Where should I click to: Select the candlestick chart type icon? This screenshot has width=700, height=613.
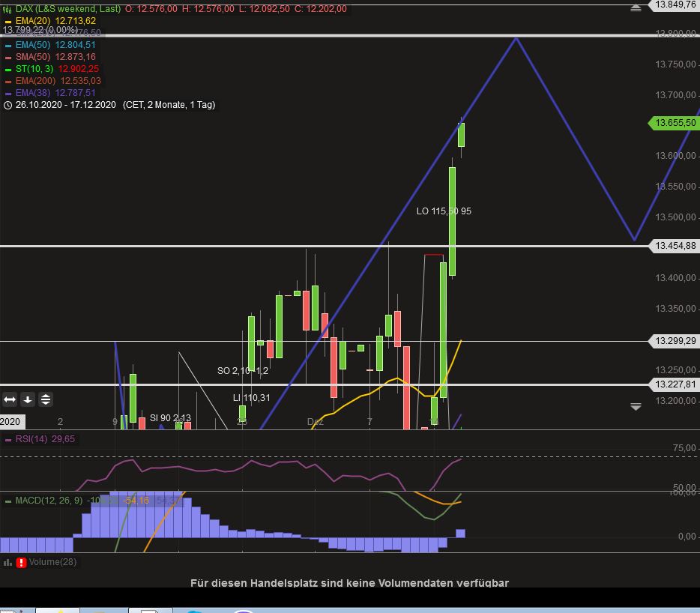tap(7, 8)
